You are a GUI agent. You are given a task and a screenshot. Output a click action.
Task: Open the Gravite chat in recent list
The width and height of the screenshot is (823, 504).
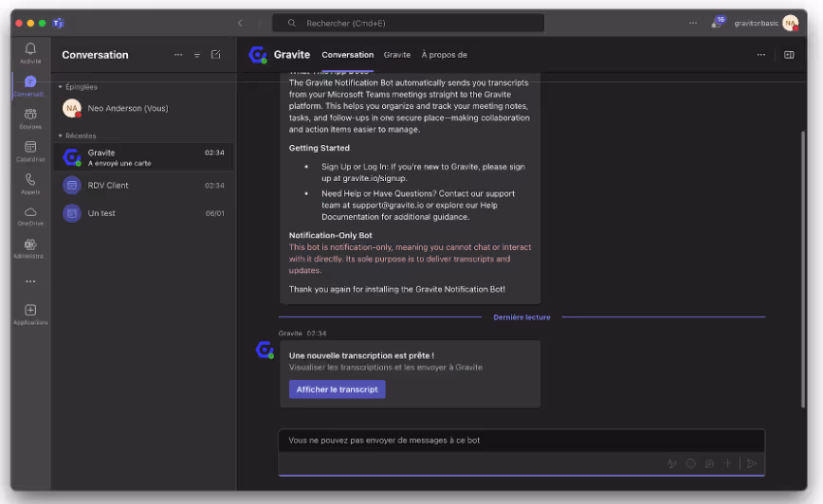(143, 157)
